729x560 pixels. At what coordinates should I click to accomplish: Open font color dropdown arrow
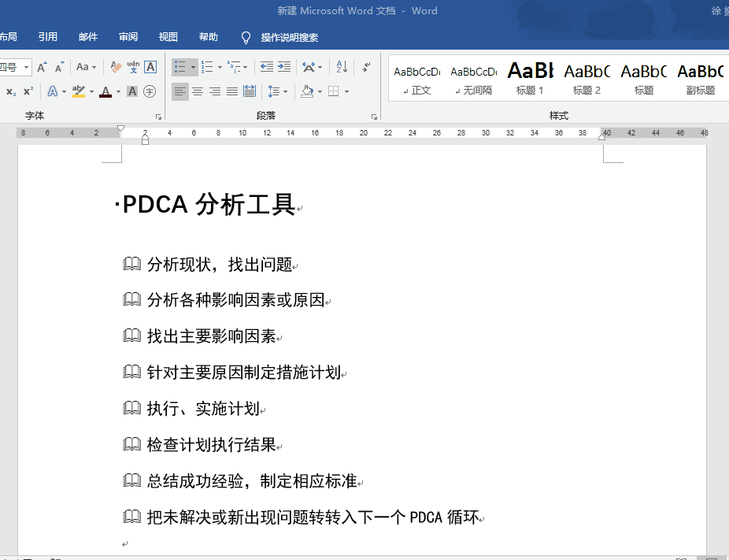click(119, 91)
